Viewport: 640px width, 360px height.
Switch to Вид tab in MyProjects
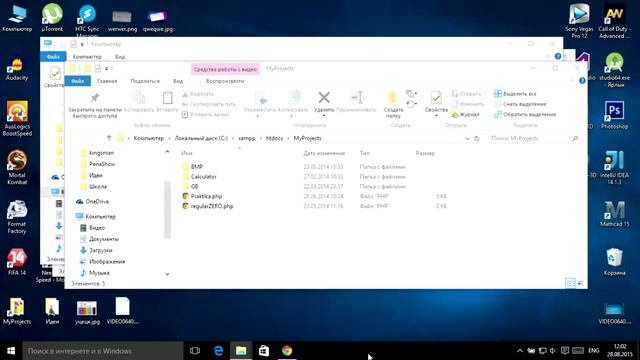click(x=178, y=81)
